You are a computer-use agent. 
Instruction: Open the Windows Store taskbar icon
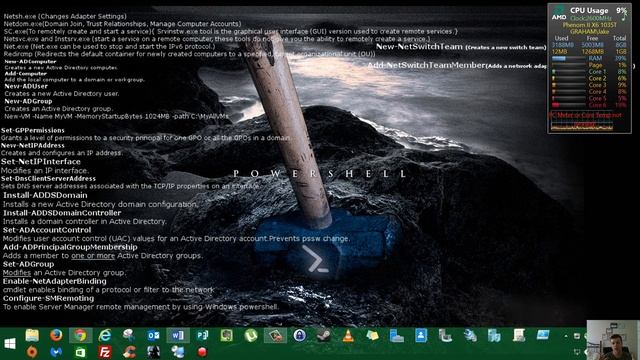(x=80, y=352)
